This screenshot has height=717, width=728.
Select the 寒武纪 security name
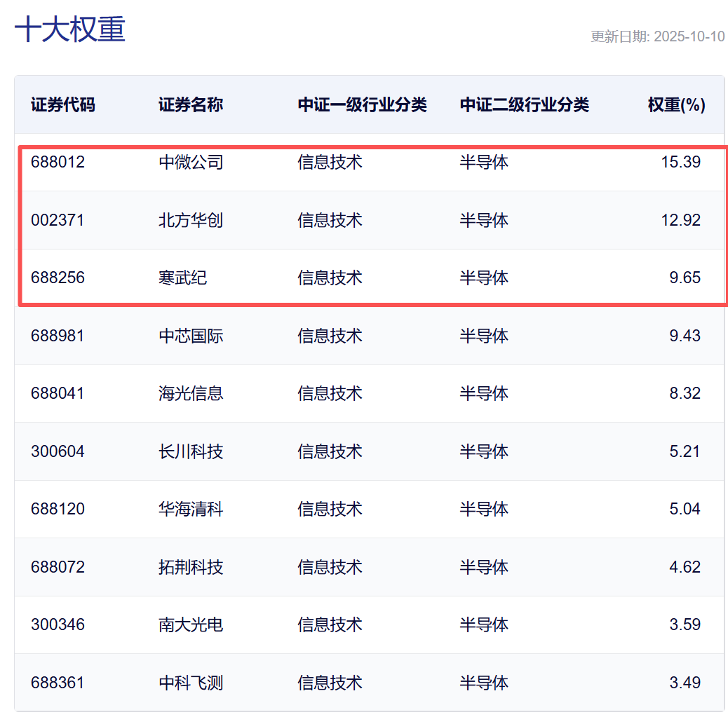point(183,278)
